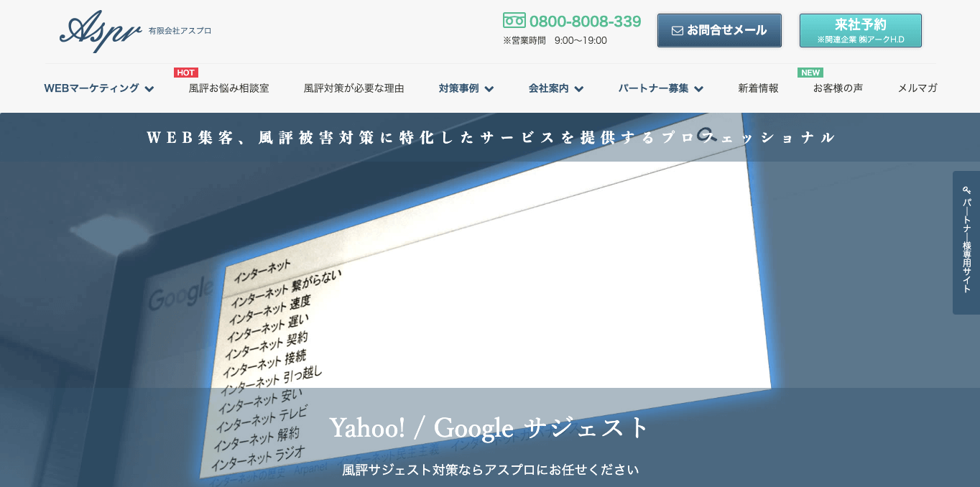Click the お問合せメール button
980x487 pixels.
coord(719,30)
